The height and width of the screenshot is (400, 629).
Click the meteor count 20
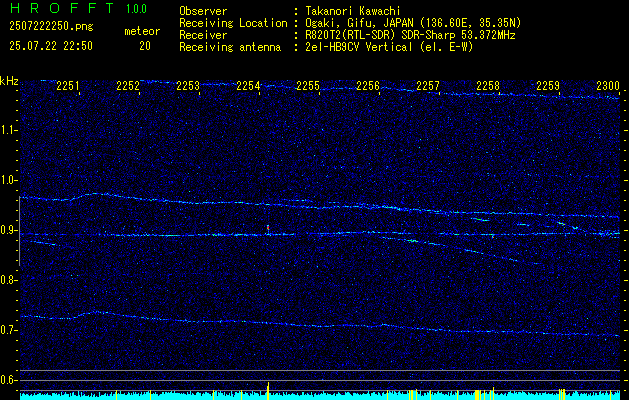(x=145, y=46)
